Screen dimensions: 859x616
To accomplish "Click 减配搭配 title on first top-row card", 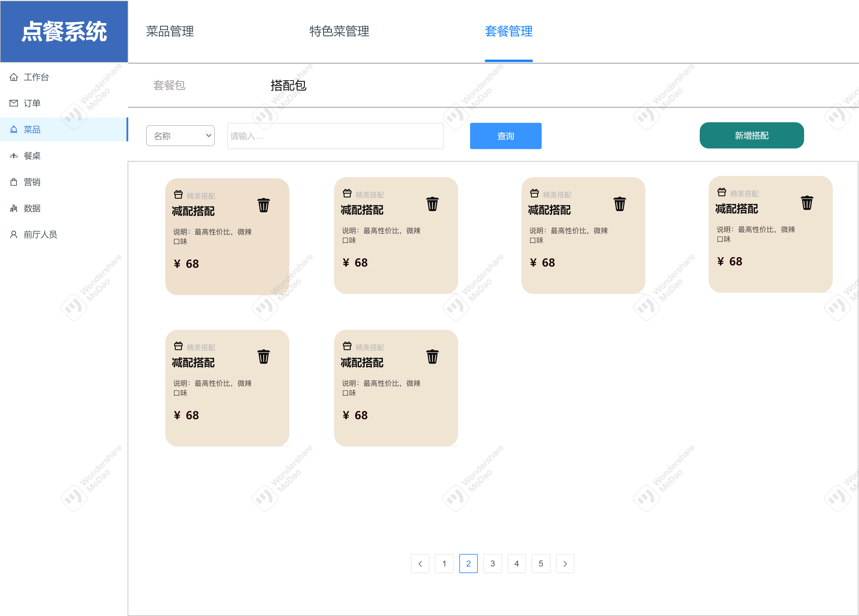I will coord(193,211).
